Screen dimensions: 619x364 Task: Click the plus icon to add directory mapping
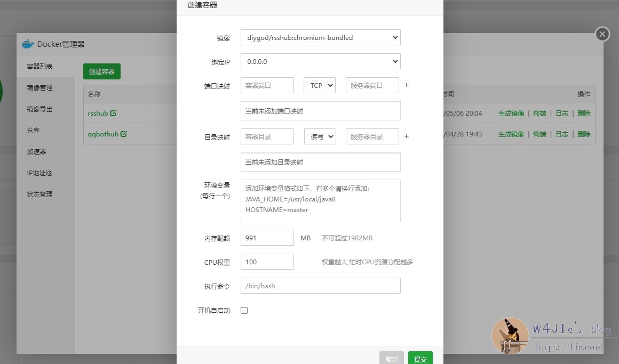pos(406,136)
